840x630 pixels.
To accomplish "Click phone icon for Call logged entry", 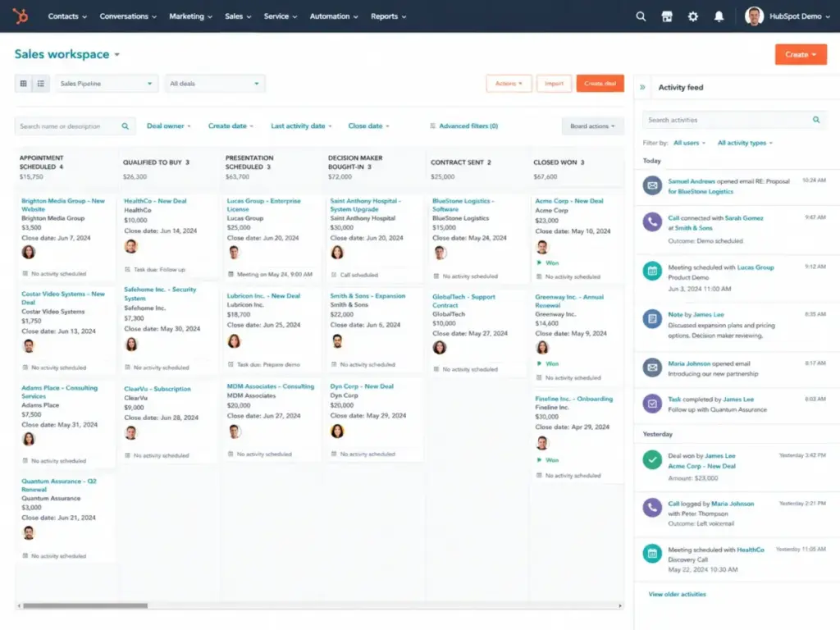I will click(x=652, y=507).
